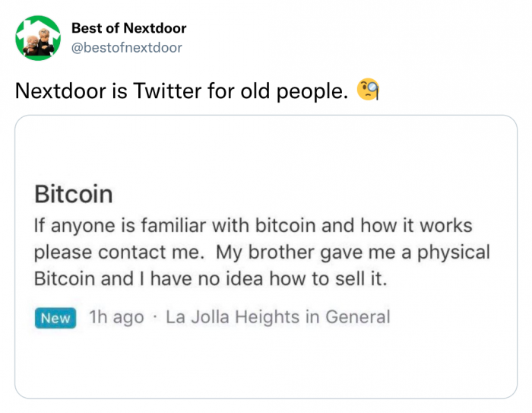Click the blue "New" badge
Screen dimensions: 532x413
coord(55,318)
